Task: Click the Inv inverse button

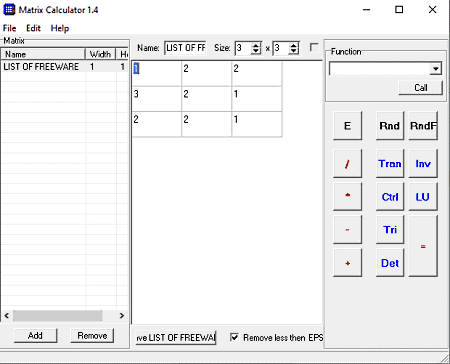Action: point(423,163)
